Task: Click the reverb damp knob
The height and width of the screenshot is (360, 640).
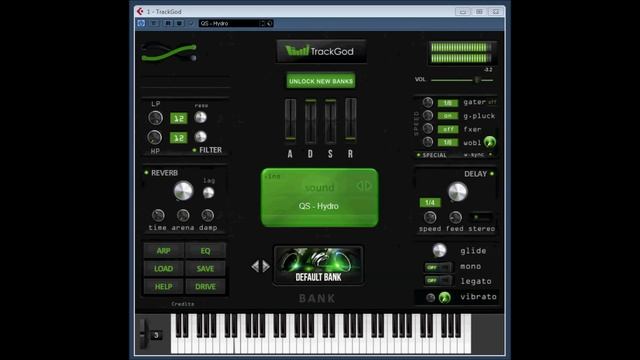Action: tap(207, 215)
